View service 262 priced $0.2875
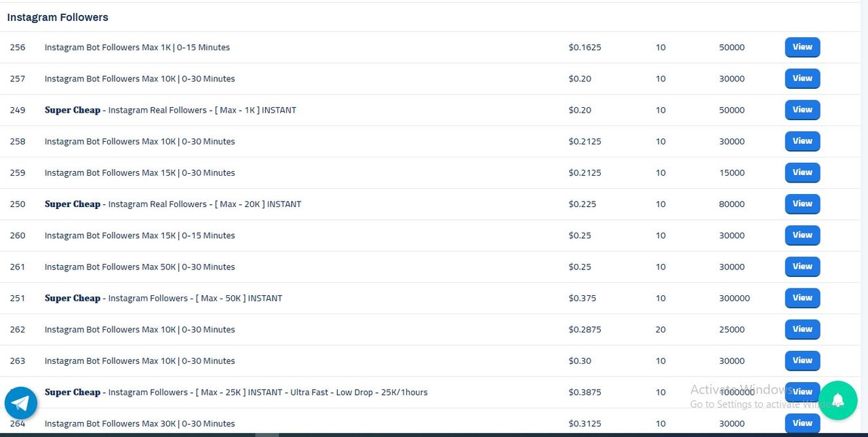Viewport: 868px width, 437px height. click(x=802, y=329)
